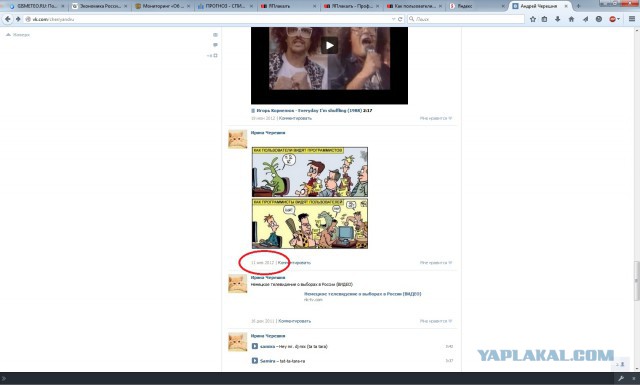Open the bookmarks list icon
This screenshot has height=385, width=640.
544,19
